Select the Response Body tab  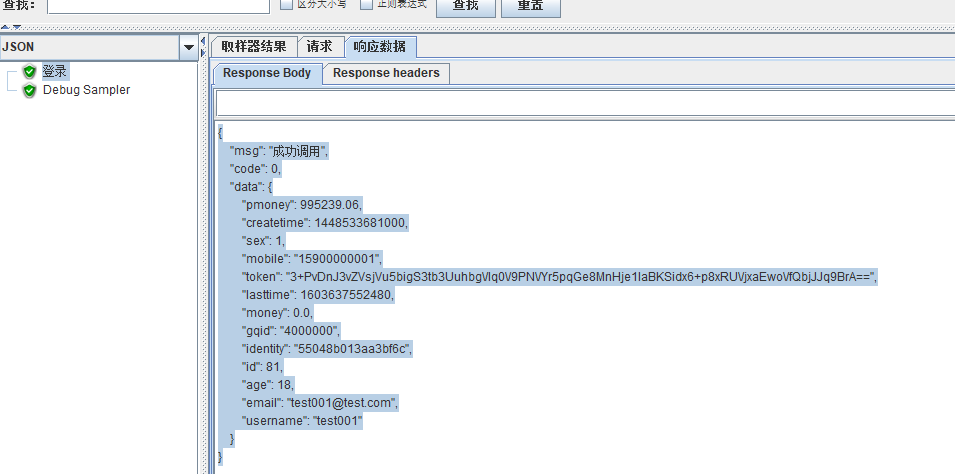(x=267, y=73)
